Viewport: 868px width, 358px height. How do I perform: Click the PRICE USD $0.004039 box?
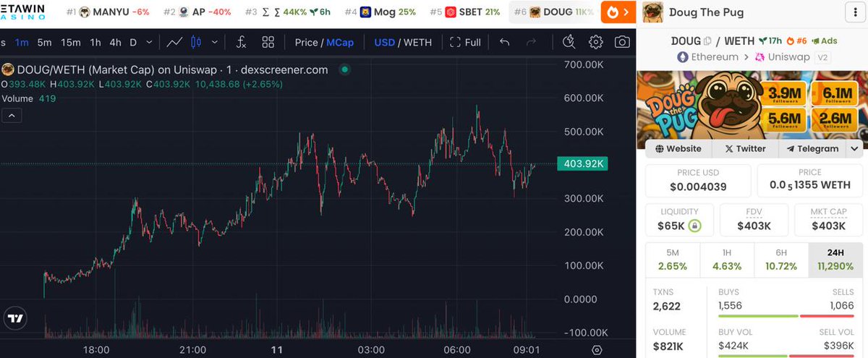tap(698, 180)
